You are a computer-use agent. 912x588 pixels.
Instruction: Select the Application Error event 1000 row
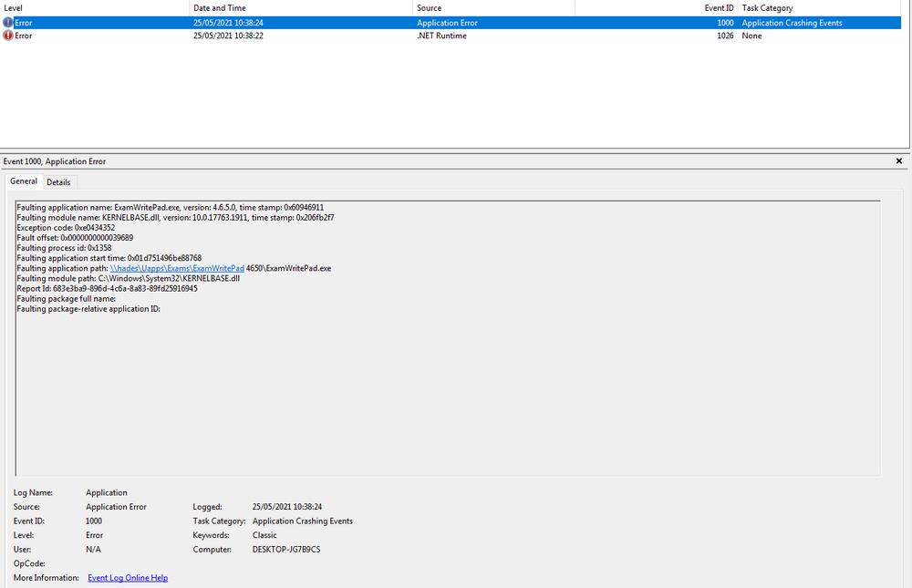pyautogui.click(x=451, y=23)
